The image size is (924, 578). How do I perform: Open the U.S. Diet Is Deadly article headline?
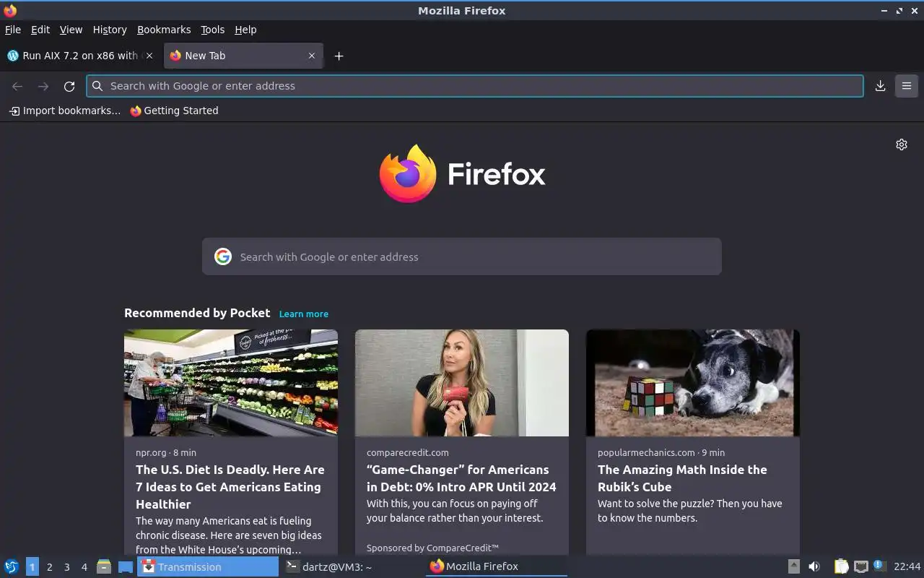230,487
